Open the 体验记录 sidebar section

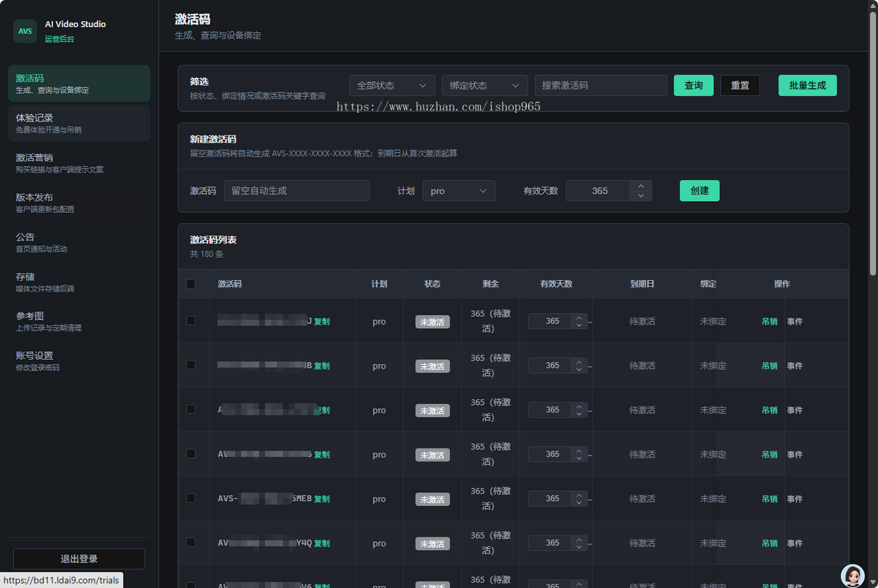(79, 123)
